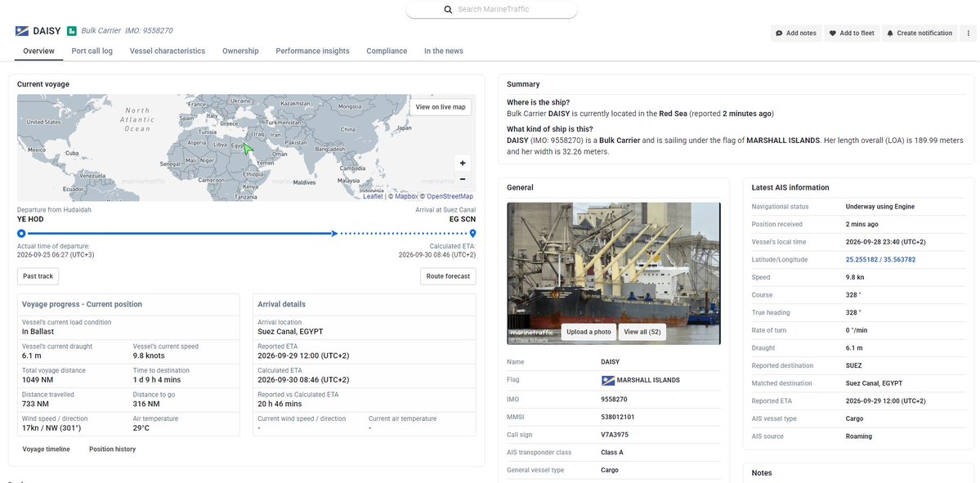Click the search magnifier icon
This screenshot has height=483, width=980.
coord(448,9)
